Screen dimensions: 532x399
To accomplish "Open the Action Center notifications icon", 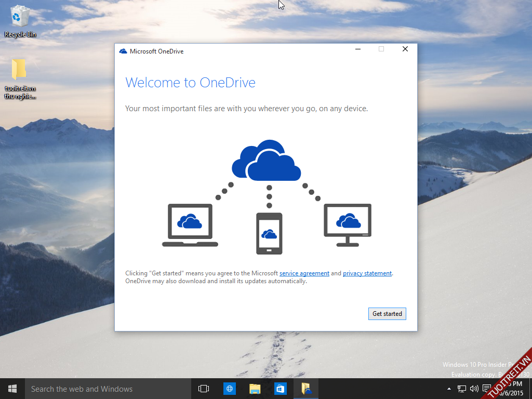I will coord(487,388).
